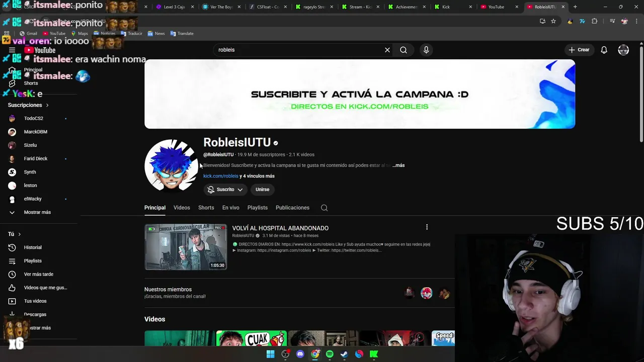This screenshot has width=644, height=362.
Task: Open options menu for hospital video
Action: point(427,227)
